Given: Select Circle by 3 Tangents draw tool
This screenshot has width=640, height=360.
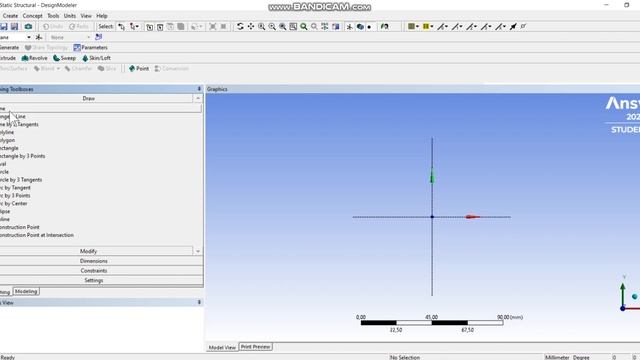Looking at the screenshot, I should [x=21, y=180].
